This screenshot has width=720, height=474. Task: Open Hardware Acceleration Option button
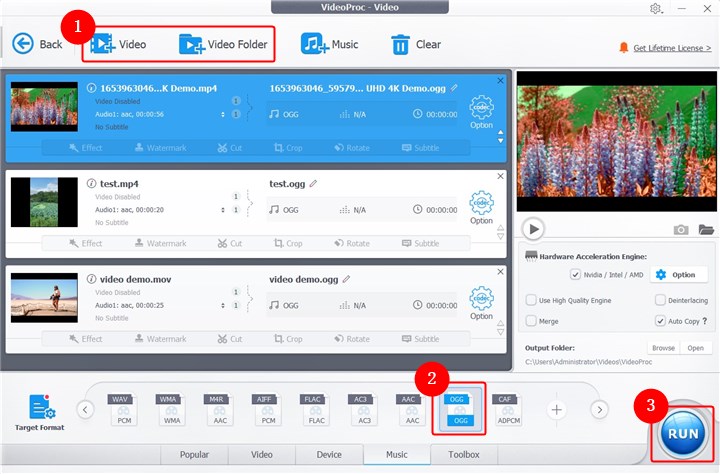(x=679, y=275)
